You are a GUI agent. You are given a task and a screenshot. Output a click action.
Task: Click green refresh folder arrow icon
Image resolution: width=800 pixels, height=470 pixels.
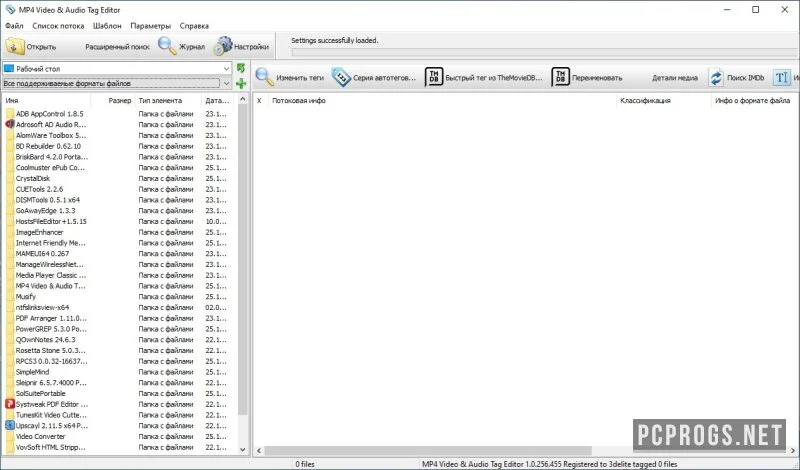tap(241, 68)
